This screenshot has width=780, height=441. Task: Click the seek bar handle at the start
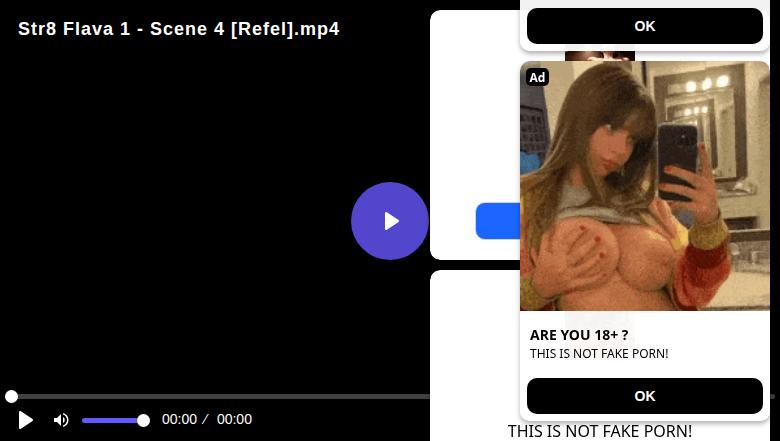[x=11, y=396]
